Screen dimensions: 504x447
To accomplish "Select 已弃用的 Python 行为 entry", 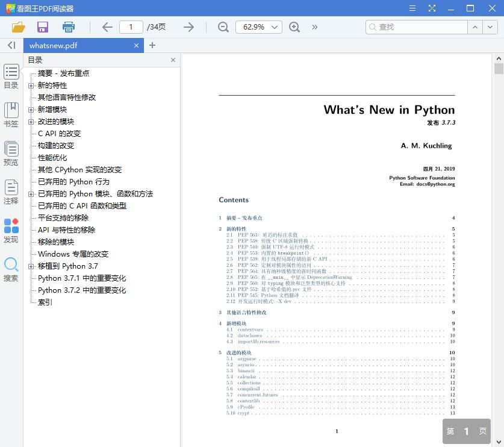I will tap(73, 182).
